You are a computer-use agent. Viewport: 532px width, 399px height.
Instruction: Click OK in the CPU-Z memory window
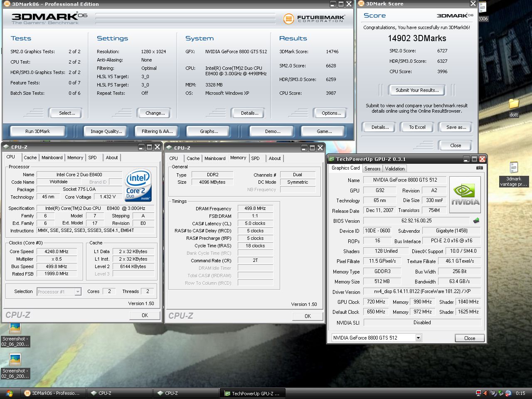[x=308, y=316]
